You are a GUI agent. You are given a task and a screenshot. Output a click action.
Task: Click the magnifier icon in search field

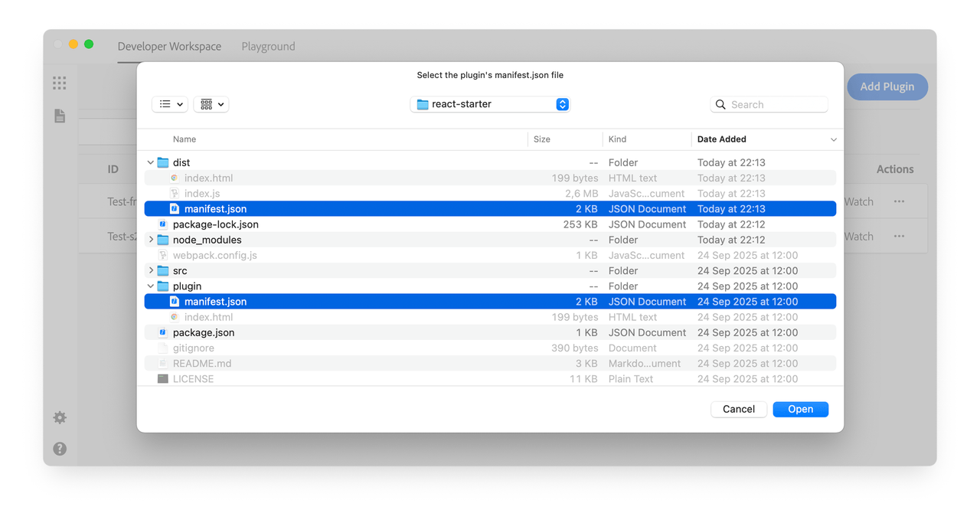720,103
